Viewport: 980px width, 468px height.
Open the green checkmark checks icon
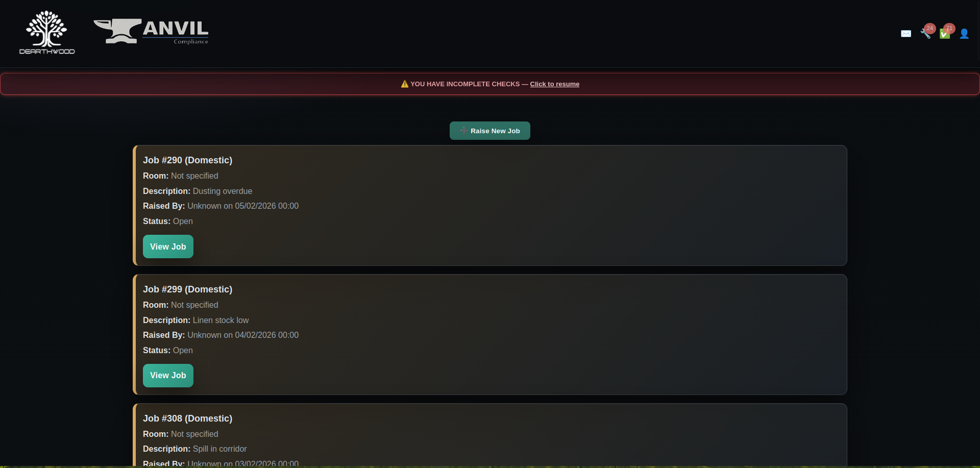pyautogui.click(x=944, y=34)
